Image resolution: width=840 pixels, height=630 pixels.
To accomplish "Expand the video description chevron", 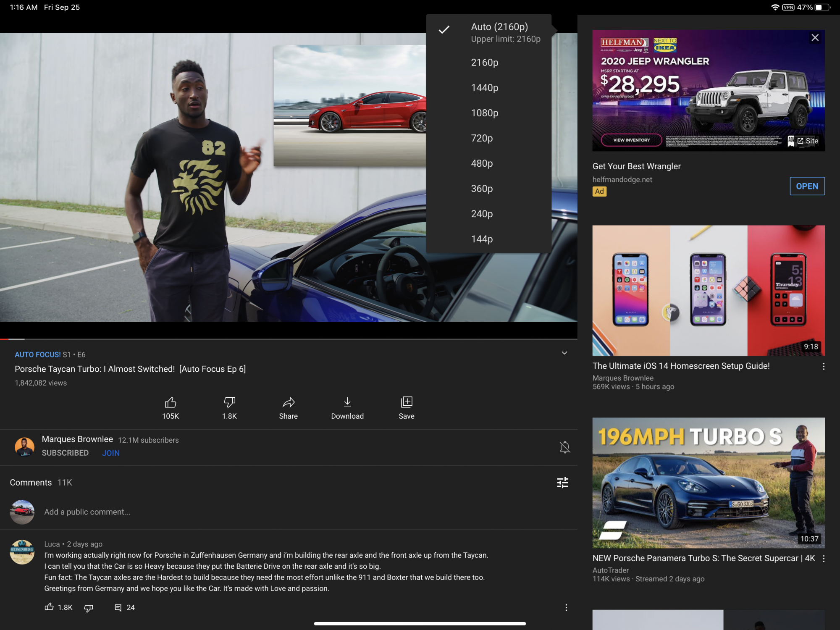I will (564, 353).
